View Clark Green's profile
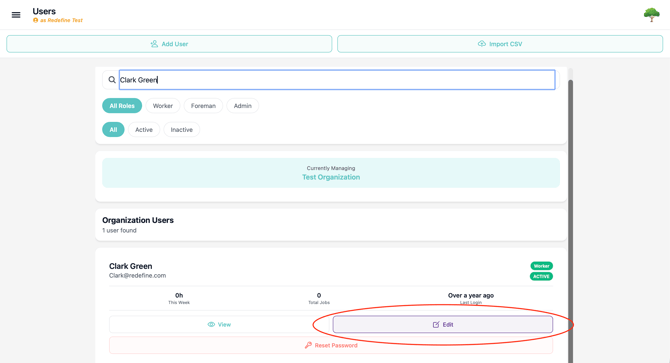This screenshot has height=363, width=670. 219,325
